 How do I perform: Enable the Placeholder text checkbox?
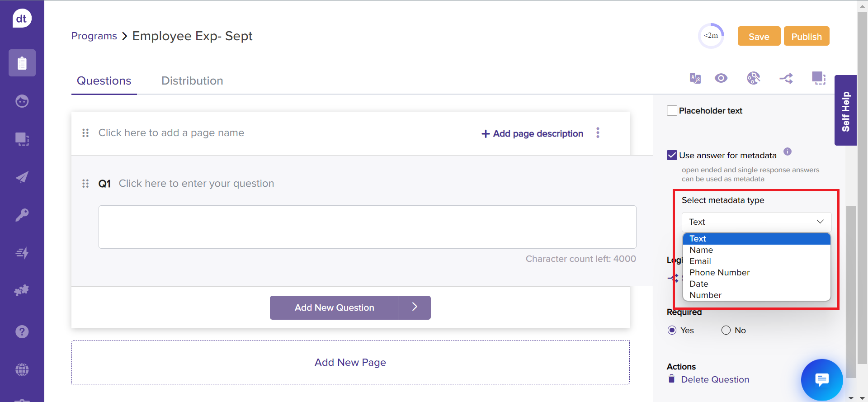pos(672,111)
